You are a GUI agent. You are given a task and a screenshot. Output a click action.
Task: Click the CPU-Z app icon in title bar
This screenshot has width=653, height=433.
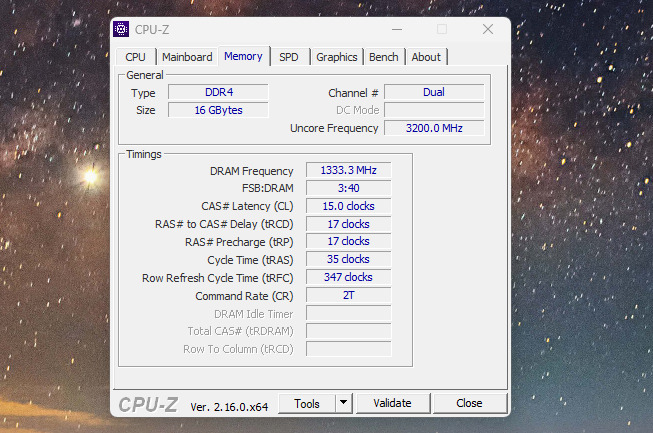click(x=121, y=29)
